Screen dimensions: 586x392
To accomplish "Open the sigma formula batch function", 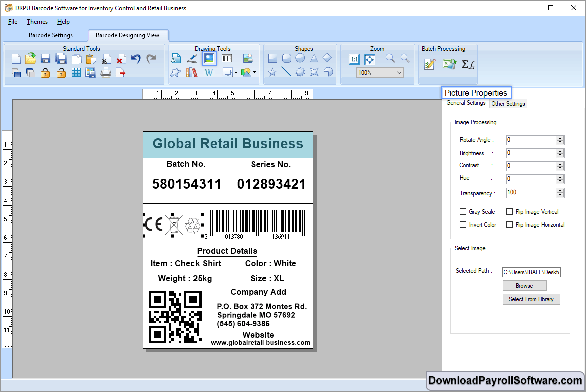I will [x=468, y=65].
